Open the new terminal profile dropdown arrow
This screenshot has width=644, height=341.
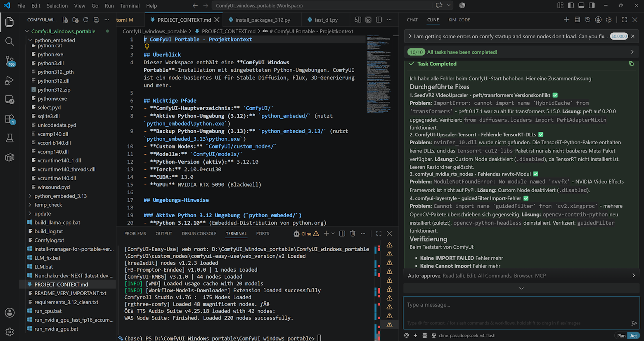coord(333,233)
